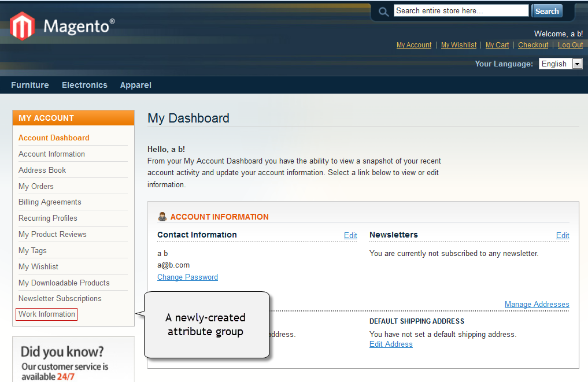Edit the Contact Information section
The width and height of the screenshot is (588, 382).
[x=350, y=235]
